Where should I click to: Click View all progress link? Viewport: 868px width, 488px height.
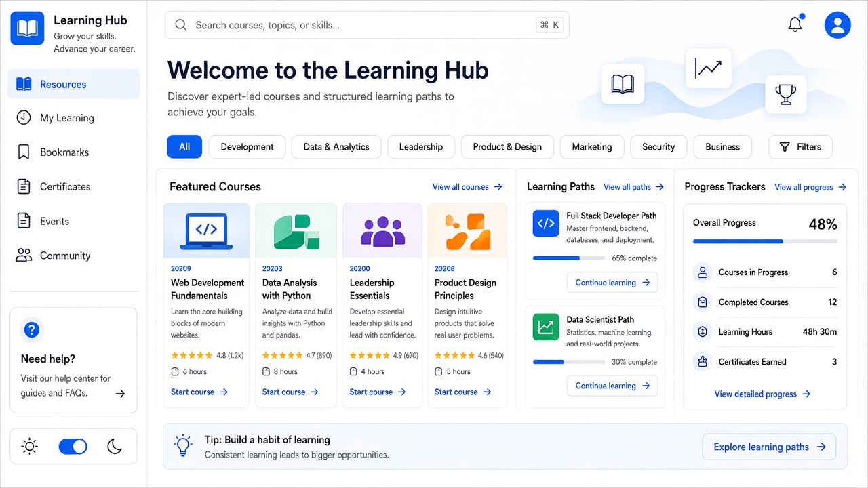coord(810,187)
